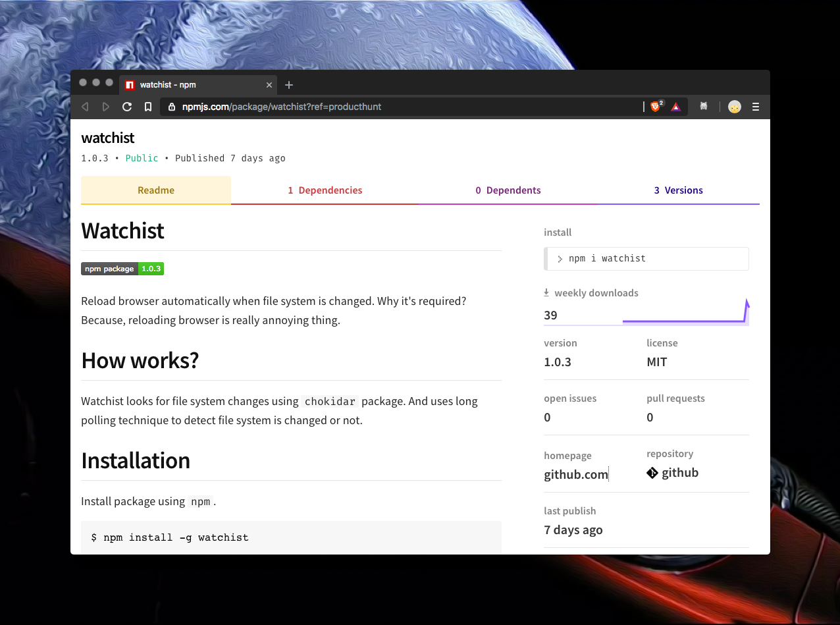Click the extension icon beside the address bar

point(703,106)
